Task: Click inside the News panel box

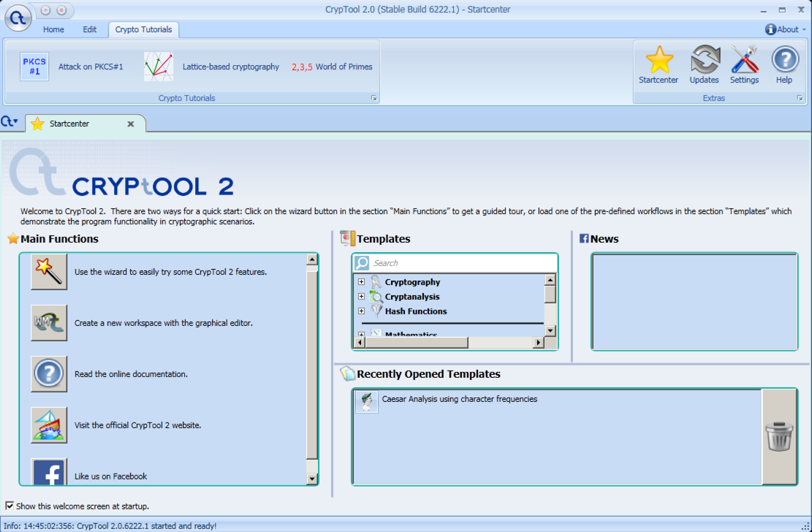Action: tap(694, 302)
